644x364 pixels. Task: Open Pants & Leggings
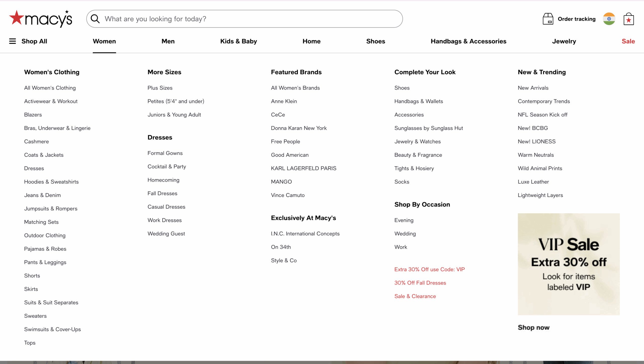coord(45,262)
